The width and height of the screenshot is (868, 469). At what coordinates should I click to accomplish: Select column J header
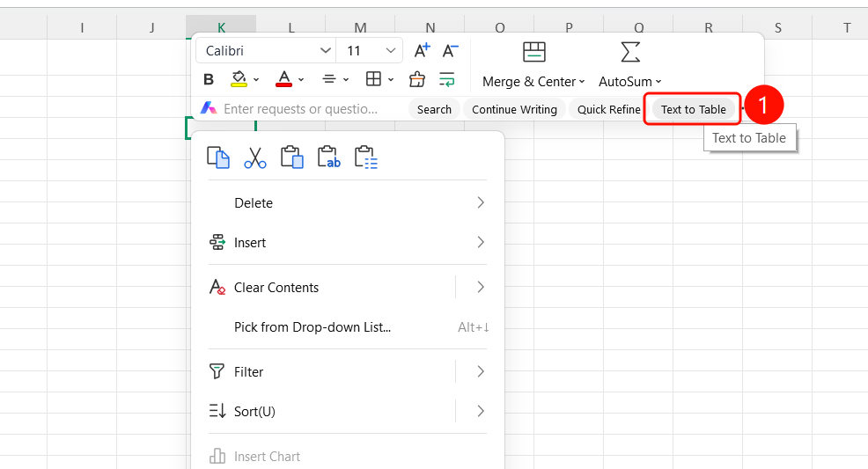(x=151, y=27)
